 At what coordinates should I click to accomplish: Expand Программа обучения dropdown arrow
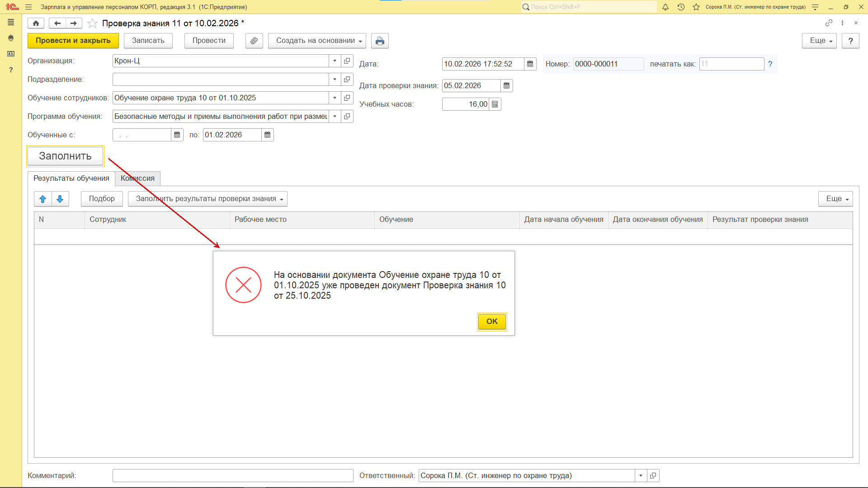click(335, 117)
